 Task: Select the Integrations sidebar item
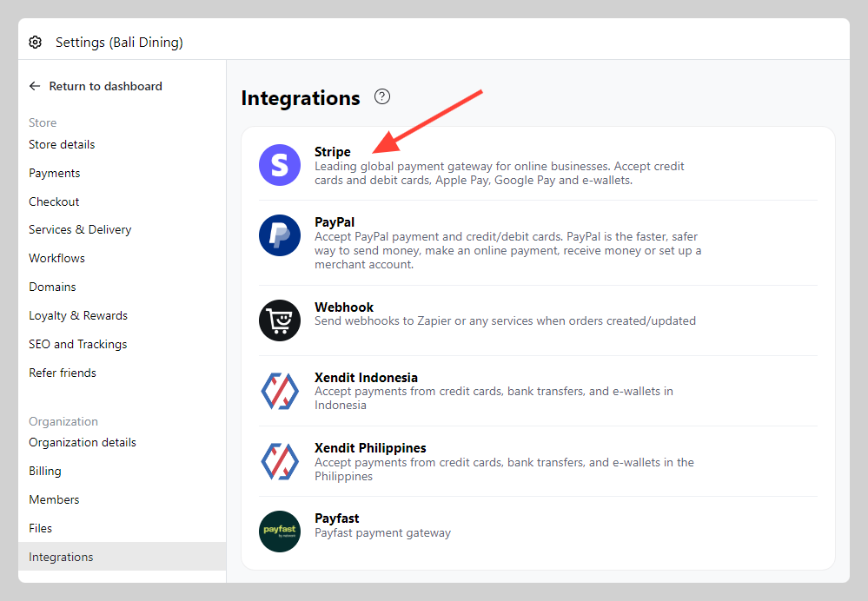(x=122, y=556)
